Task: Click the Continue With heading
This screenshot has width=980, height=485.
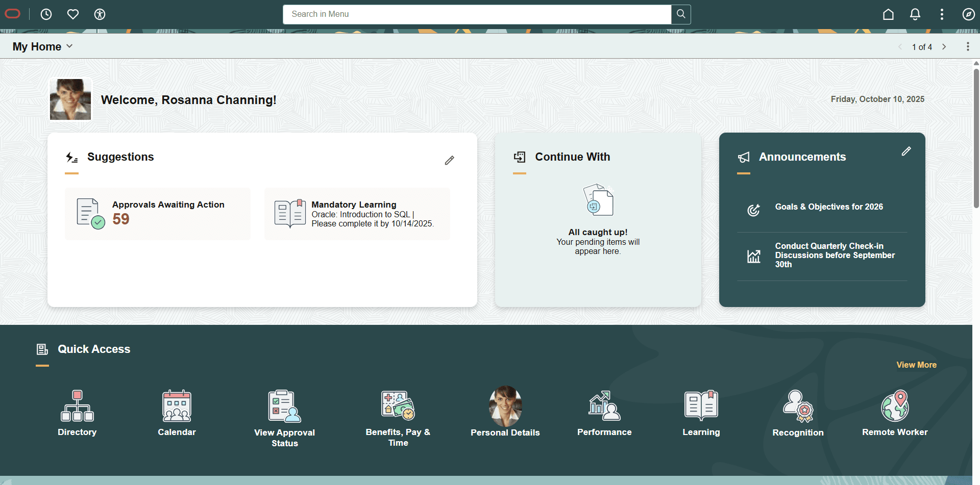Action: (x=572, y=157)
